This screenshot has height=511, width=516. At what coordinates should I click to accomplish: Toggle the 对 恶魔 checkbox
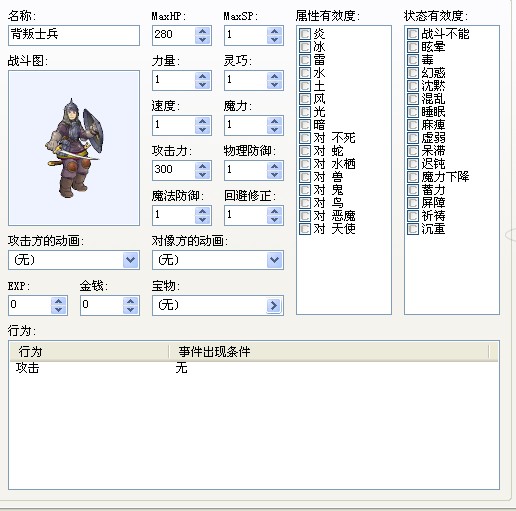(305, 216)
